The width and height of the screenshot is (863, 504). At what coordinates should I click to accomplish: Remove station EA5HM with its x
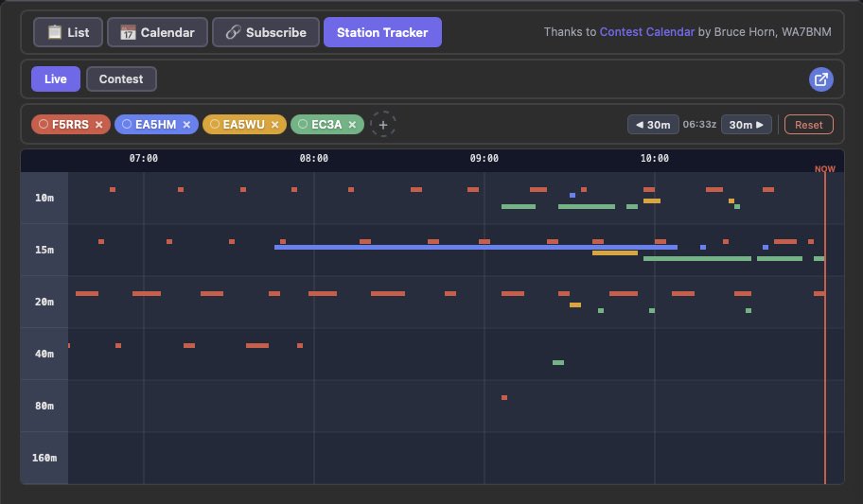186,125
